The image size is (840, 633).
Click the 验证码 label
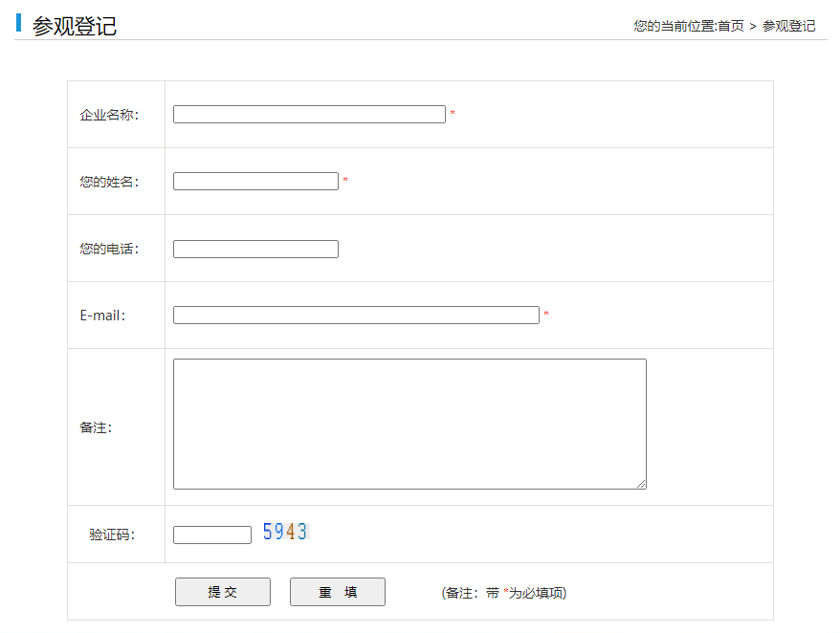(112, 535)
